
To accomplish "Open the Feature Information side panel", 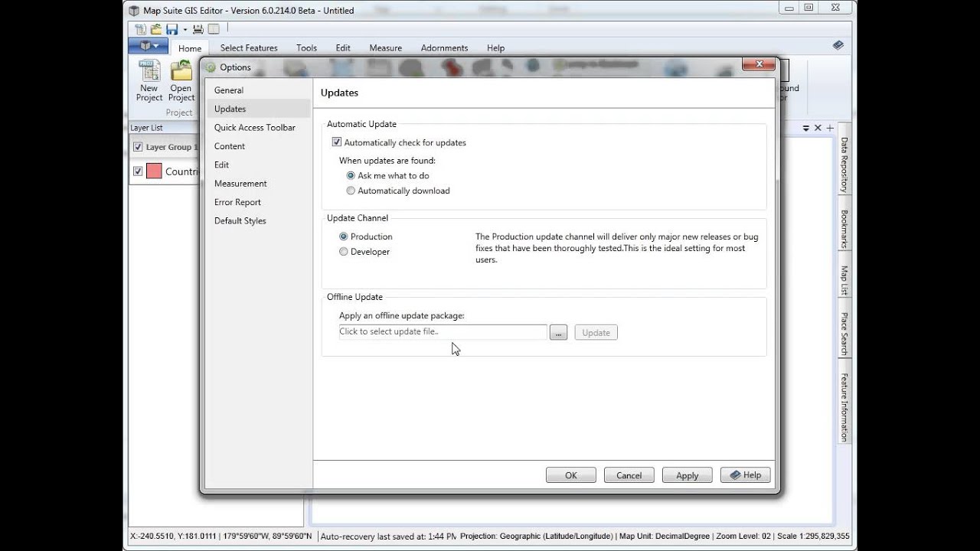I will (x=844, y=407).
